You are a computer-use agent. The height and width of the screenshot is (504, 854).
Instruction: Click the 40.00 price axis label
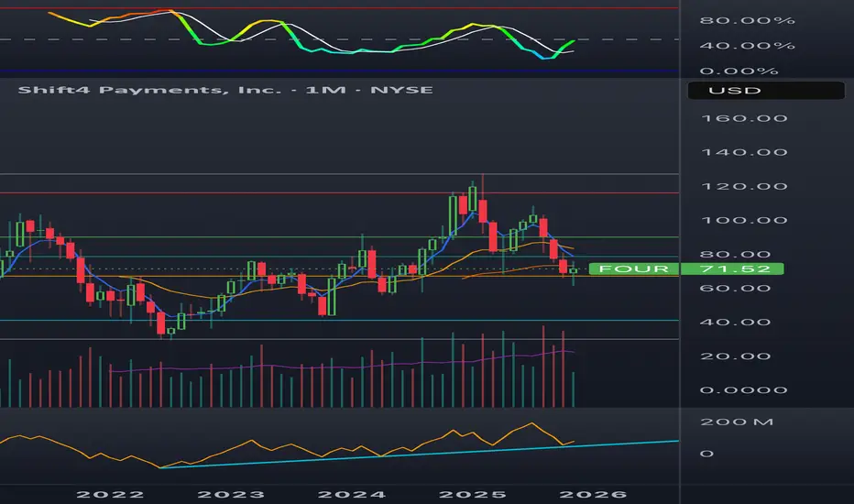[x=735, y=322]
